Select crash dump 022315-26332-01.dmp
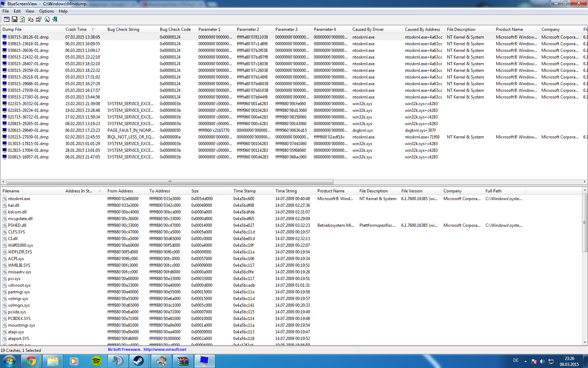Viewport: 588px width, 368px height. (294, 104)
